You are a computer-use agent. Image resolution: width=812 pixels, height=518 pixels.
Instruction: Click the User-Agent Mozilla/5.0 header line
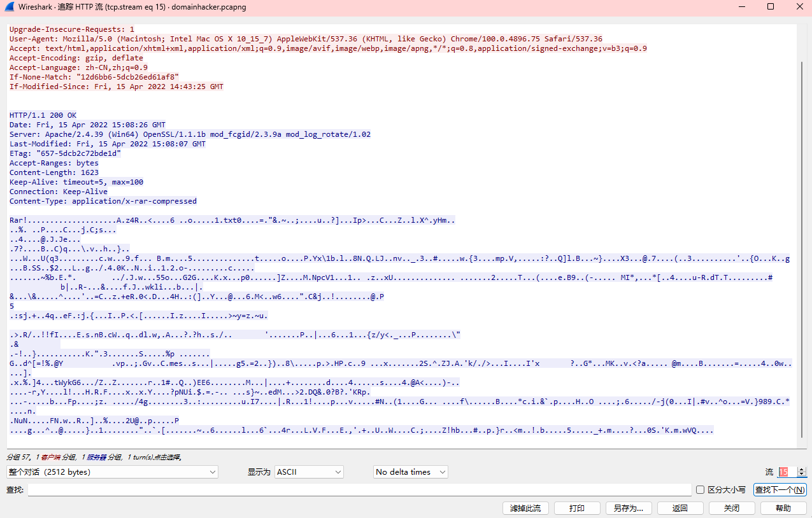(306, 39)
